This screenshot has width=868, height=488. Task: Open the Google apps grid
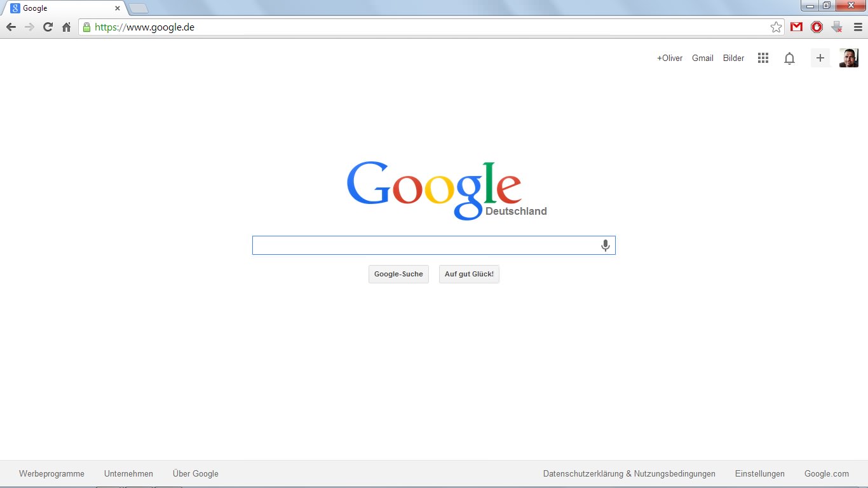(x=763, y=58)
